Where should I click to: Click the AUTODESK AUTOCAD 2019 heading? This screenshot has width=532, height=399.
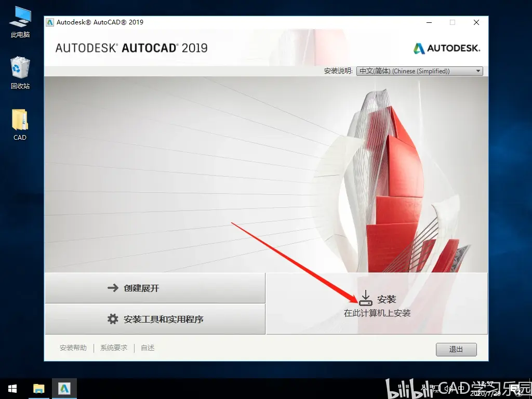click(x=131, y=48)
